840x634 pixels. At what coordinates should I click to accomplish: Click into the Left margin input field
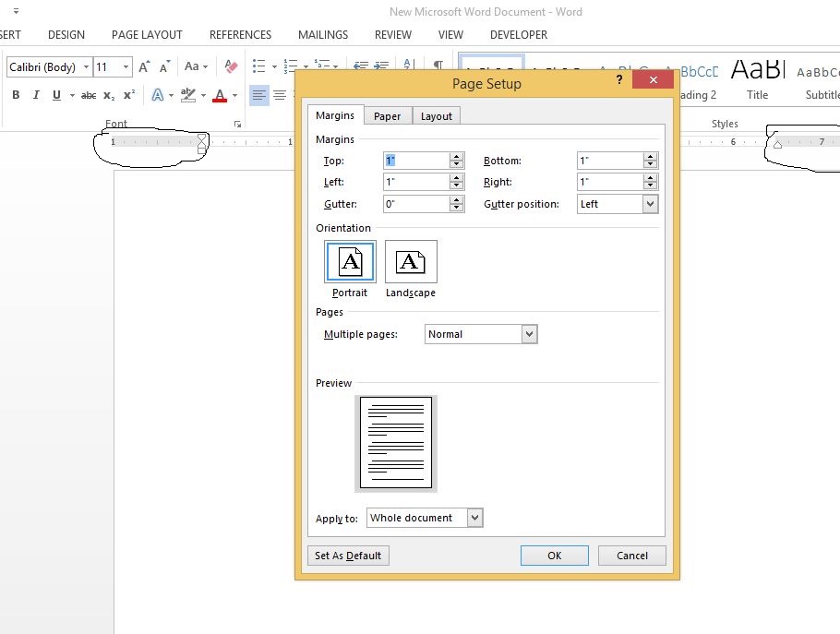415,182
